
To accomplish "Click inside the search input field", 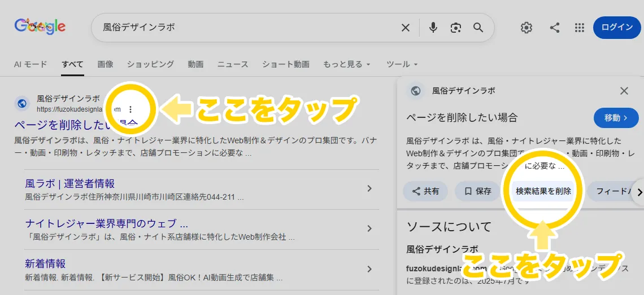I will [x=243, y=28].
